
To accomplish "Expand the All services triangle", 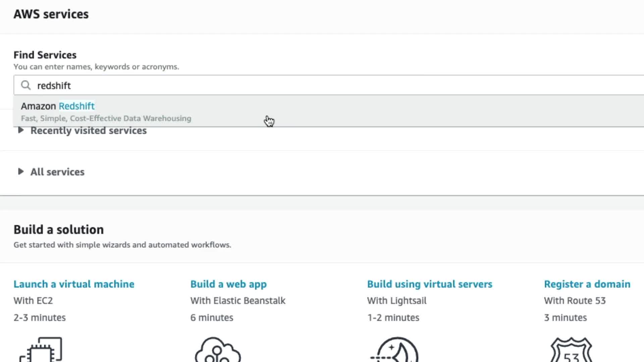I will [20, 172].
